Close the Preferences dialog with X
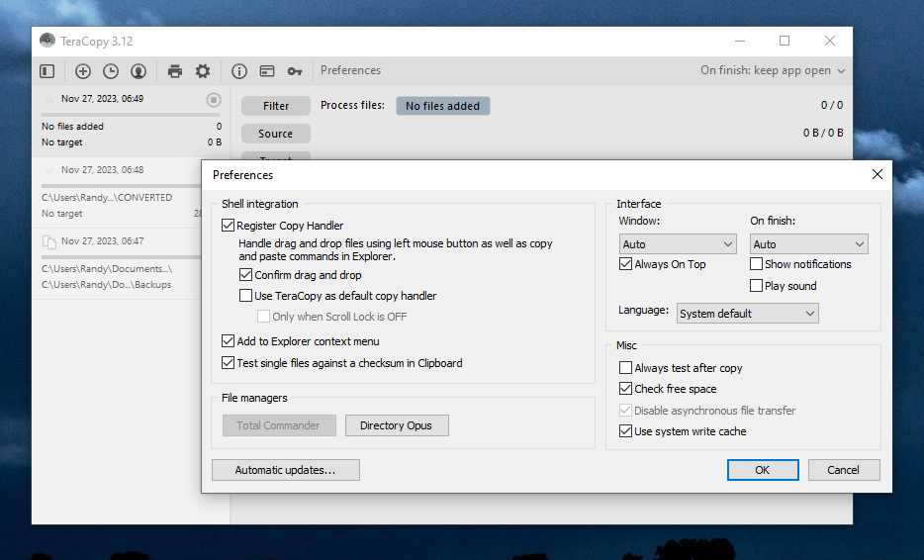Screen dimensions: 924x560 point(877,174)
